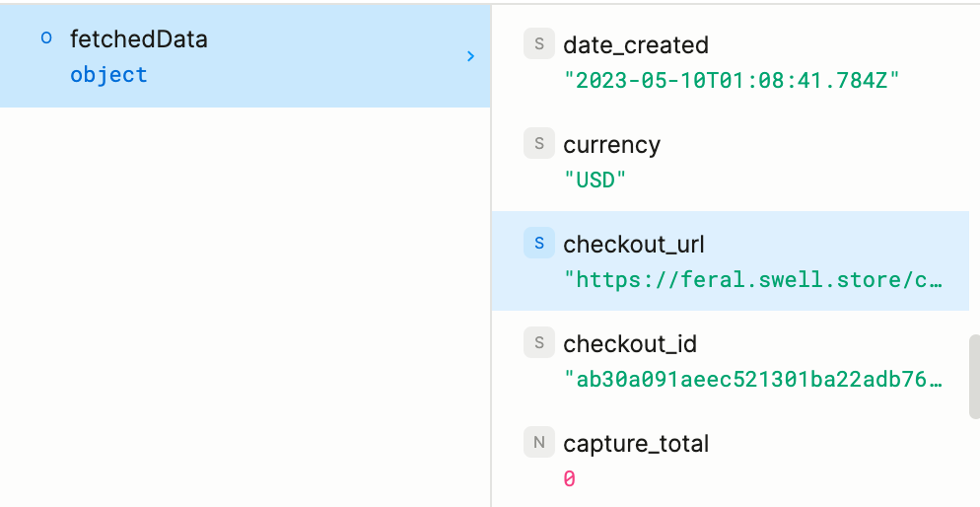Image resolution: width=980 pixels, height=507 pixels.
Task: Click the checkout_id hash value
Action: [752, 380]
